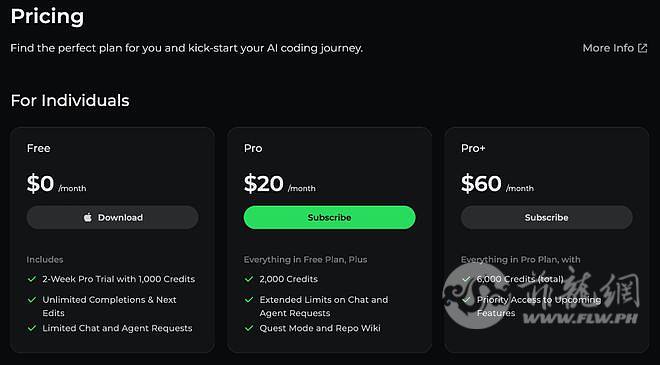
Task: Download the Free plan
Action: coord(112,218)
